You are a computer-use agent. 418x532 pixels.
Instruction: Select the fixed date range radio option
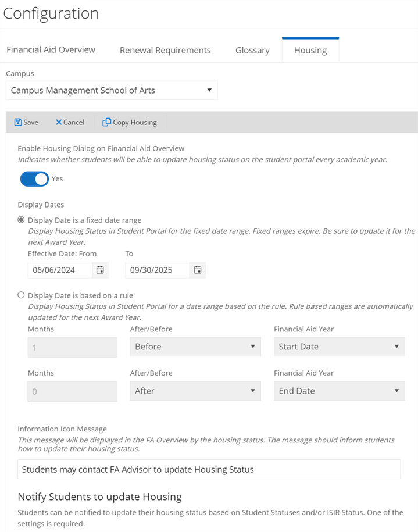21,220
